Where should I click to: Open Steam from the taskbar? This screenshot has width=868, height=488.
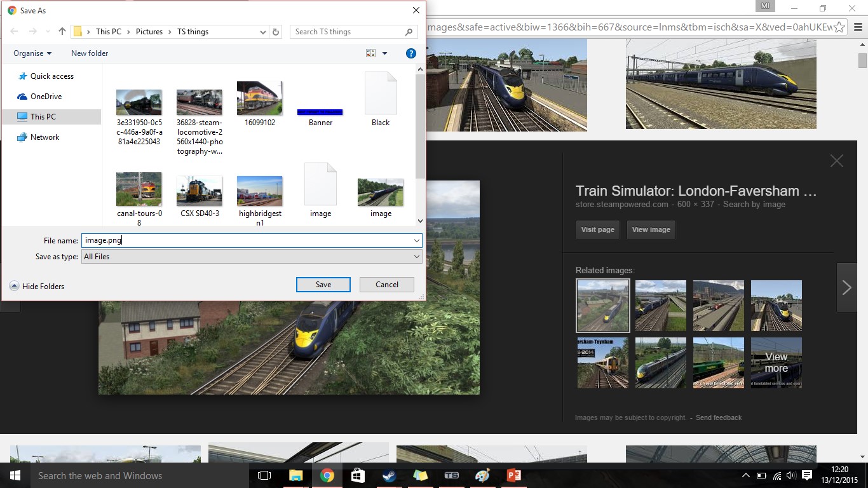click(x=389, y=475)
